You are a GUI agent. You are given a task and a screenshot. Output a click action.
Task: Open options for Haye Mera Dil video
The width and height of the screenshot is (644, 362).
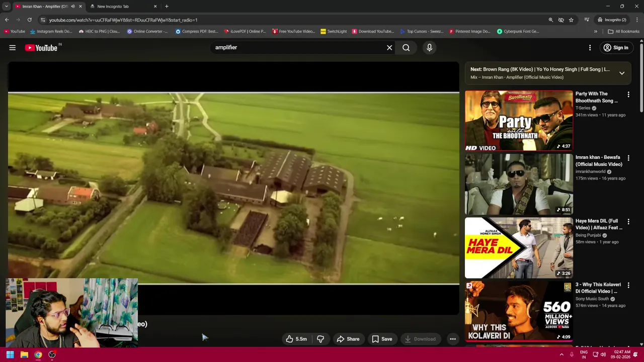coord(628,222)
